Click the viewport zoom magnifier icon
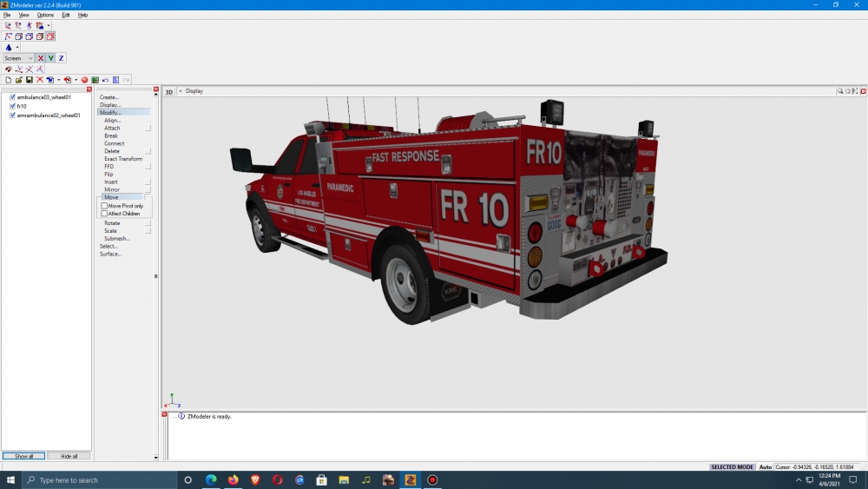Image resolution: width=868 pixels, height=489 pixels. 839,91
